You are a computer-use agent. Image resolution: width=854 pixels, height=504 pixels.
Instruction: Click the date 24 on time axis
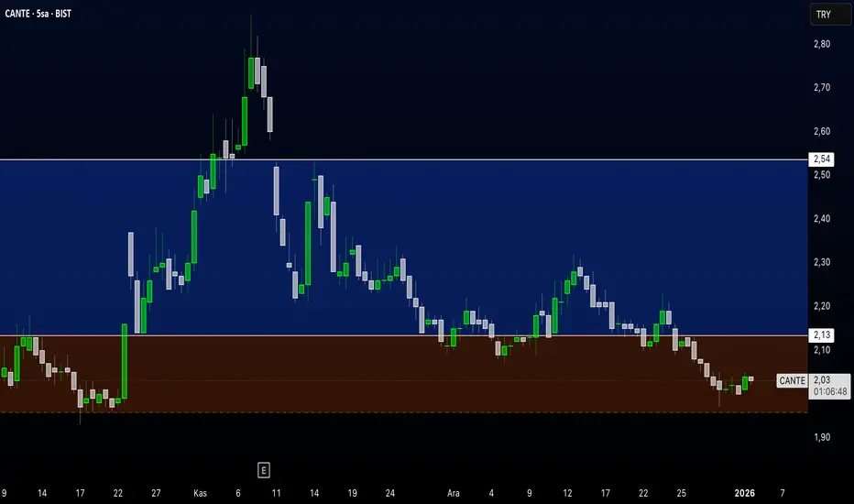[x=390, y=493]
